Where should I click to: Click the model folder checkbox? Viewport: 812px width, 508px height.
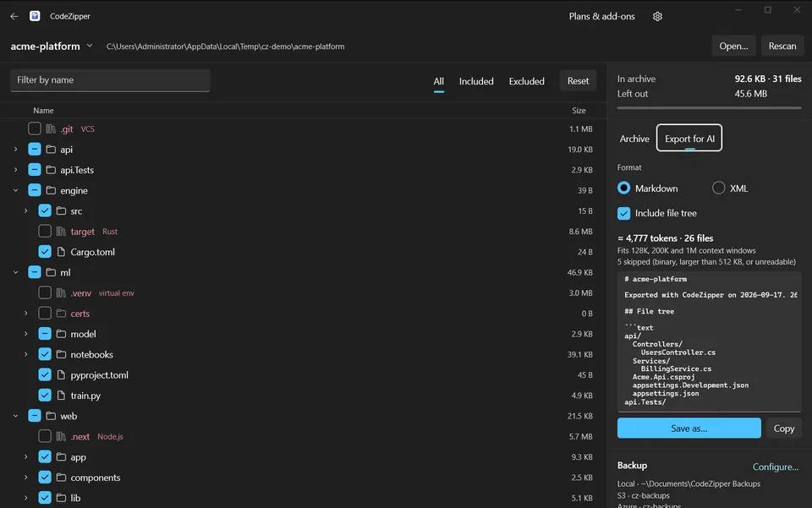click(45, 334)
